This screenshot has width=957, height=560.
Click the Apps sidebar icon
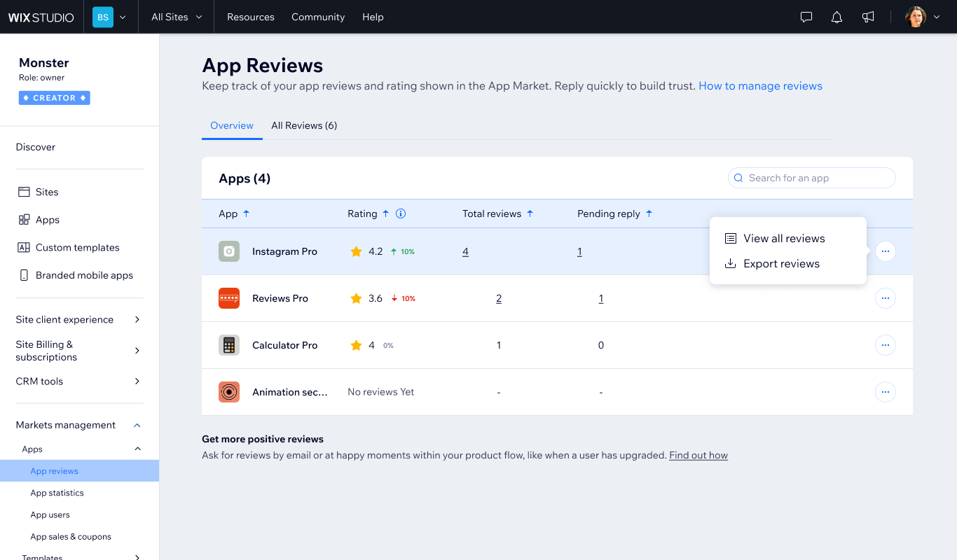click(x=24, y=220)
